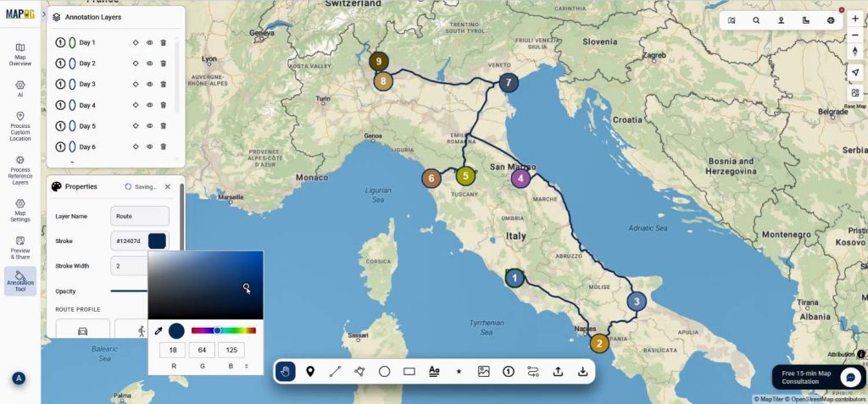Close the Properties panel
This screenshot has width=868, height=404.
(168, 187)
